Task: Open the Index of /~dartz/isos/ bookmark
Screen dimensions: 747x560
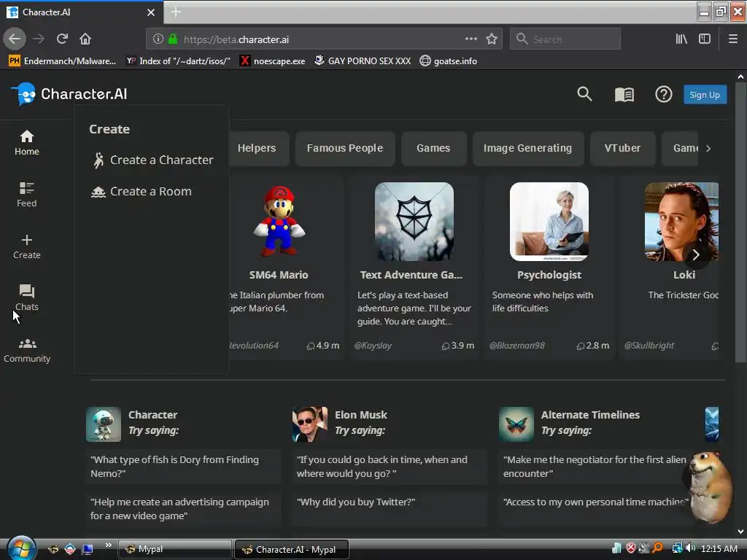Action: tap(178, 61)
